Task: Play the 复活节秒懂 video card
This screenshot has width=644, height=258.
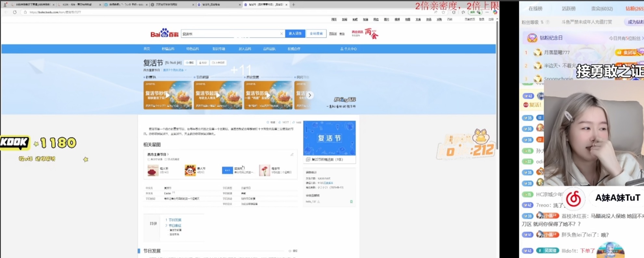Action: 168,95
